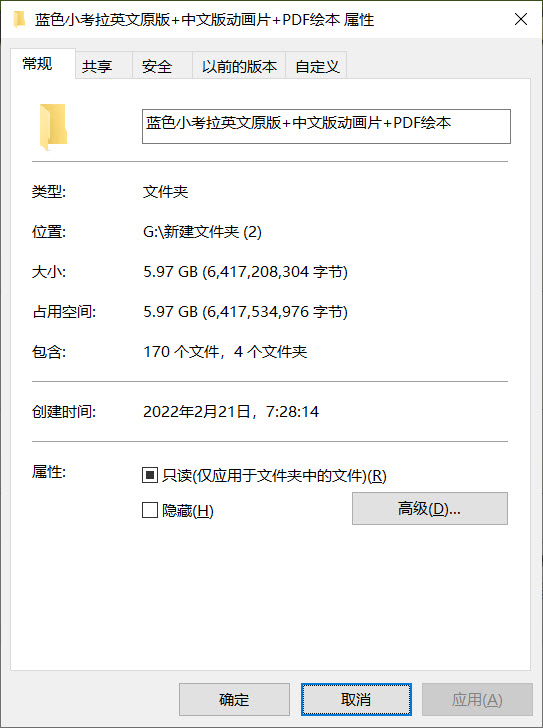Click the 创建时间: label
543x728 pixels.
pyautogui.click(x=64, y=411)
